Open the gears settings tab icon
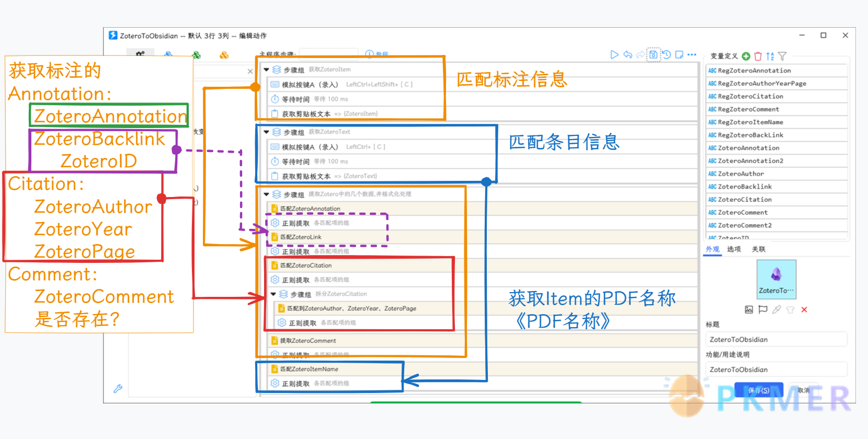The width and height of the screenshot is (868, 439). pyautogui.click(x=140, y=54)
